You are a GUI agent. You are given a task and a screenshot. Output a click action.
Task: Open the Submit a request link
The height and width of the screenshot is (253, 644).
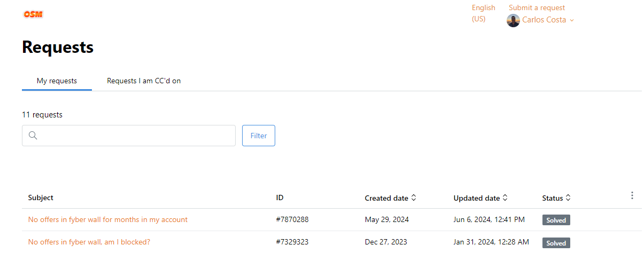(x=537, y=7)
